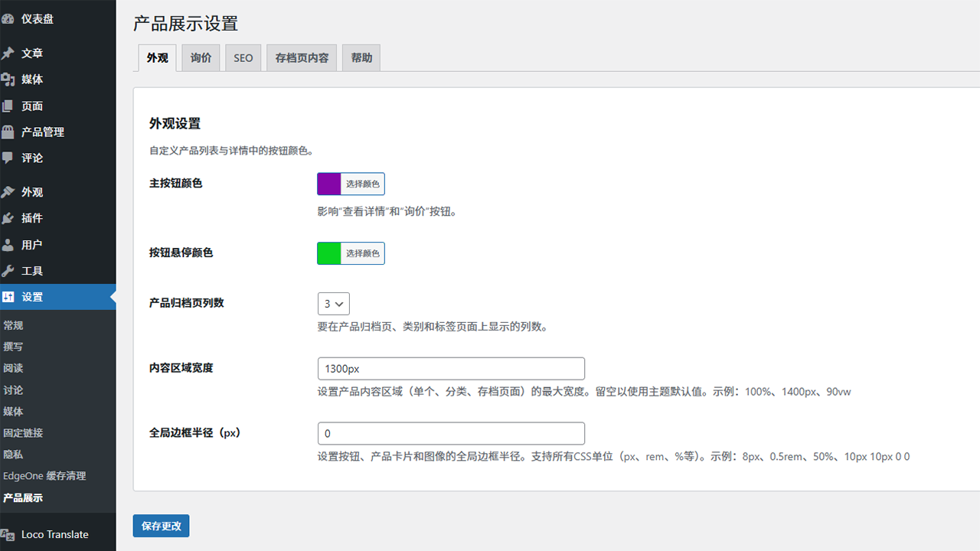Click the 内容区域宽度 input field

click(451, 369)
